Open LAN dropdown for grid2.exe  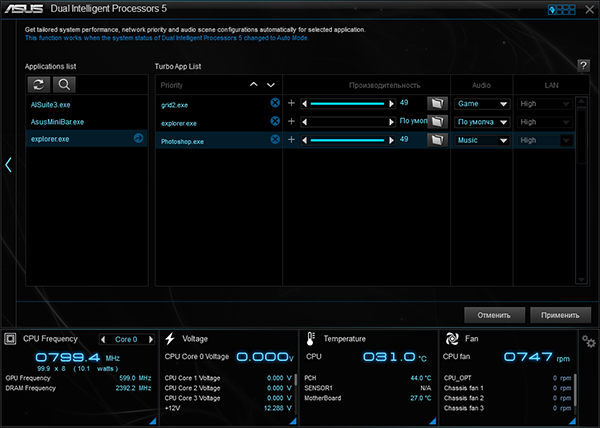544,104
